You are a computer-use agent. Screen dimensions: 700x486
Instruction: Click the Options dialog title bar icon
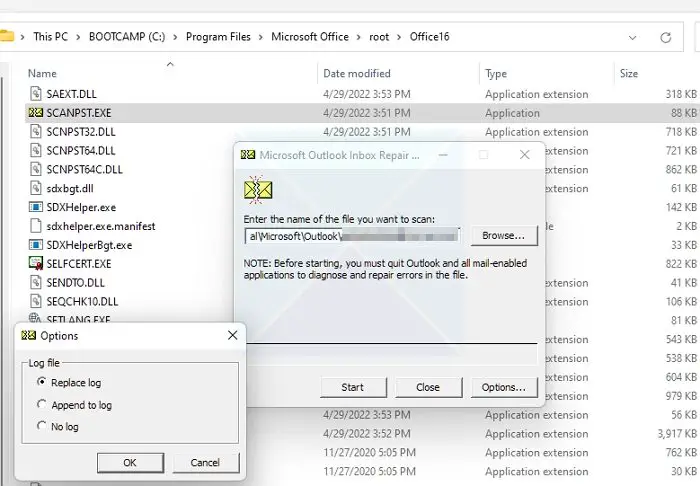(x=29, y=335)
